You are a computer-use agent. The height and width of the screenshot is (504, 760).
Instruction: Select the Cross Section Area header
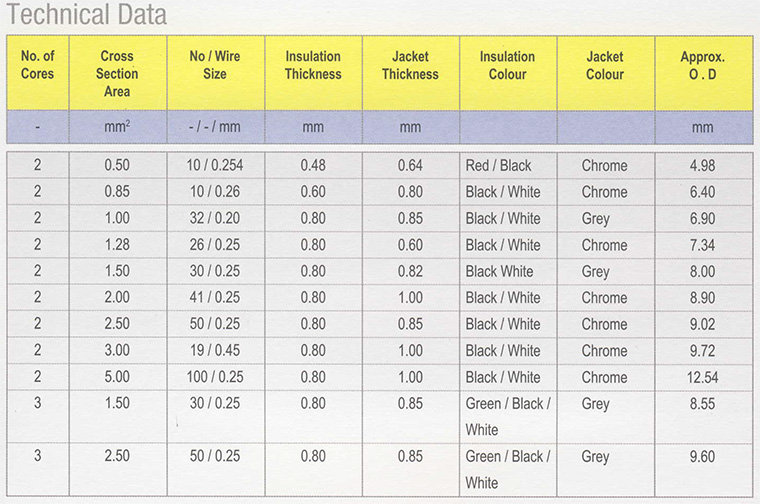point(117,74)
